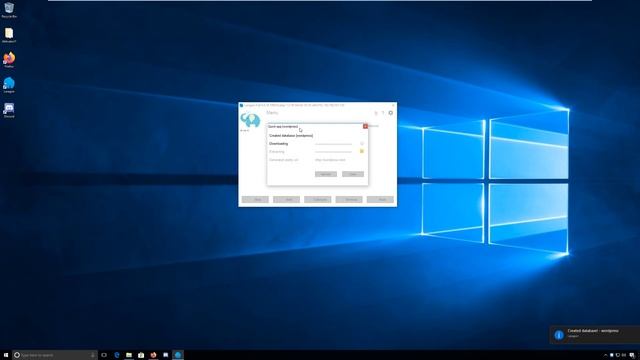Select the Recycle Bin desktop icon
640x360 pixels.
coord(9,10)
